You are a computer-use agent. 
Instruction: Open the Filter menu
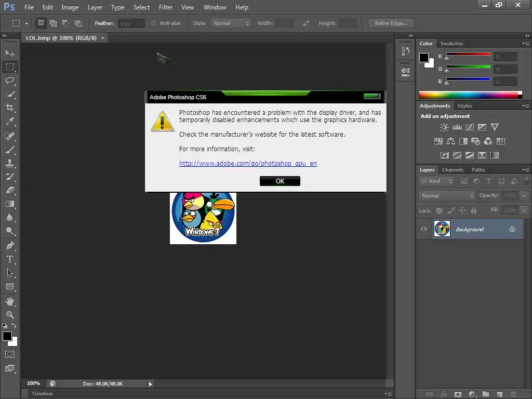tap(166, 7)
